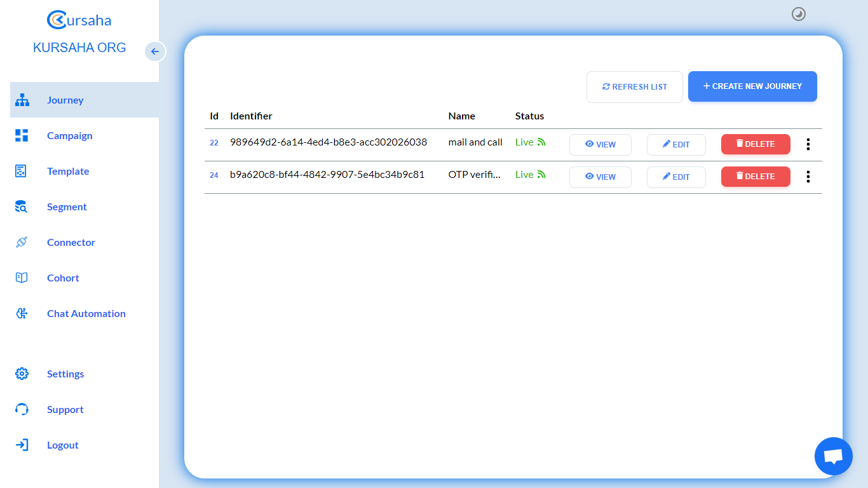The width and height of the screenshot is (868, 488).
Task: Edit the mail and call journey
Action: point(676,144)
